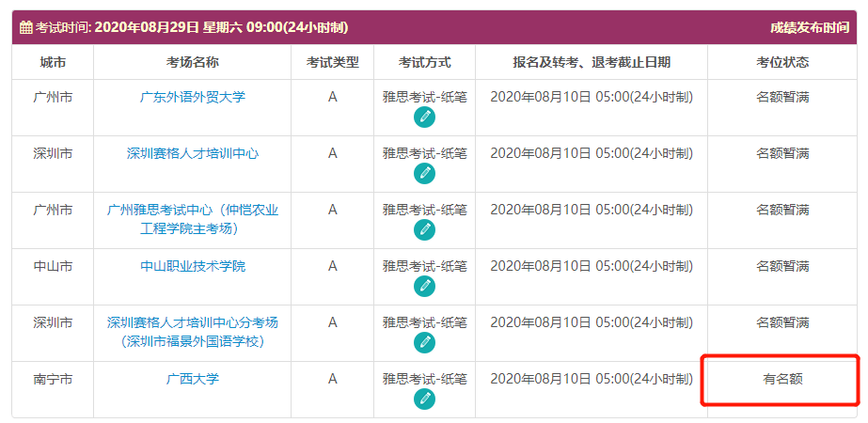Click the 考位状态 column header

pos(782,63)
